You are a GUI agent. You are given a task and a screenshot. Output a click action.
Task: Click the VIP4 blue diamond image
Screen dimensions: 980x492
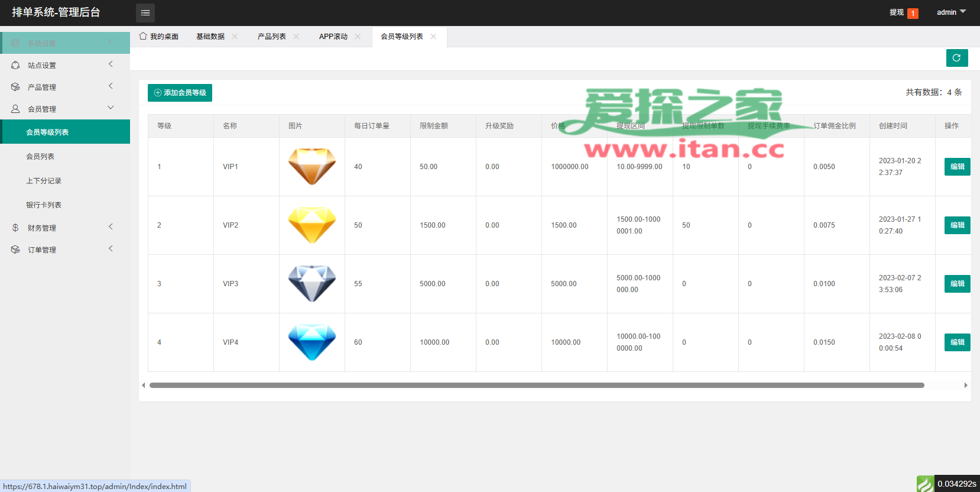pyautogui.click(x=312, y=342)
